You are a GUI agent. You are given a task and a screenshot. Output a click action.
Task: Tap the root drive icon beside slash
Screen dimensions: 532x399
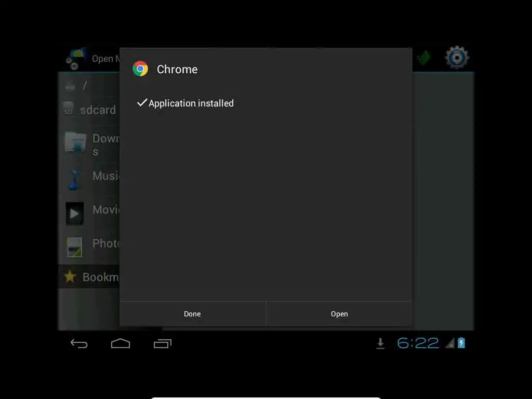tap(70, 86)
